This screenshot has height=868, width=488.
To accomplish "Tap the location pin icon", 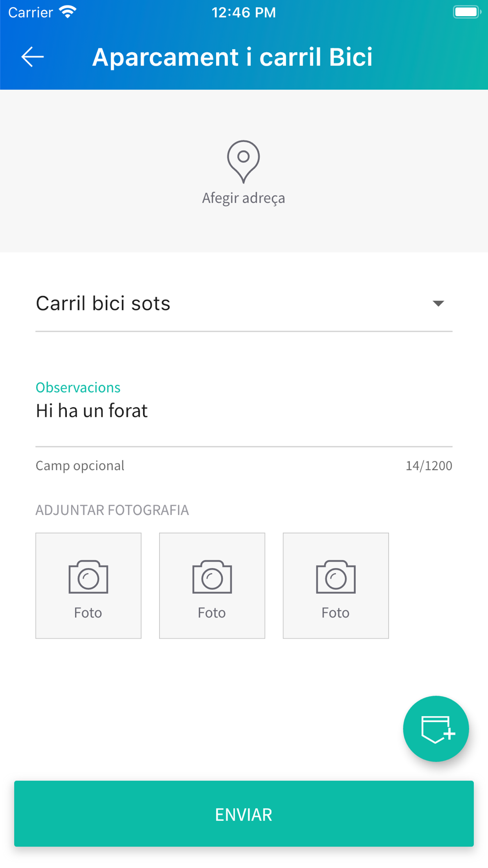I will click(244, 162).
